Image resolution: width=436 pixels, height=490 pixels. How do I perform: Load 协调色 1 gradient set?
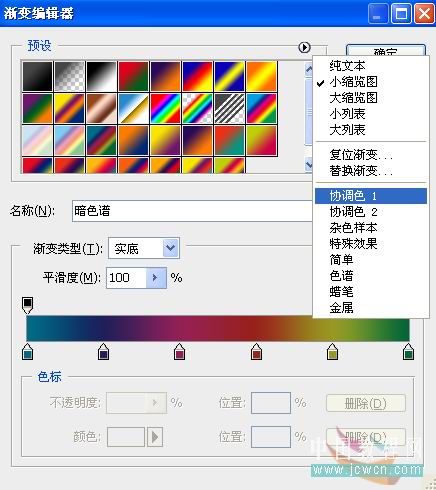pos(371,196)
